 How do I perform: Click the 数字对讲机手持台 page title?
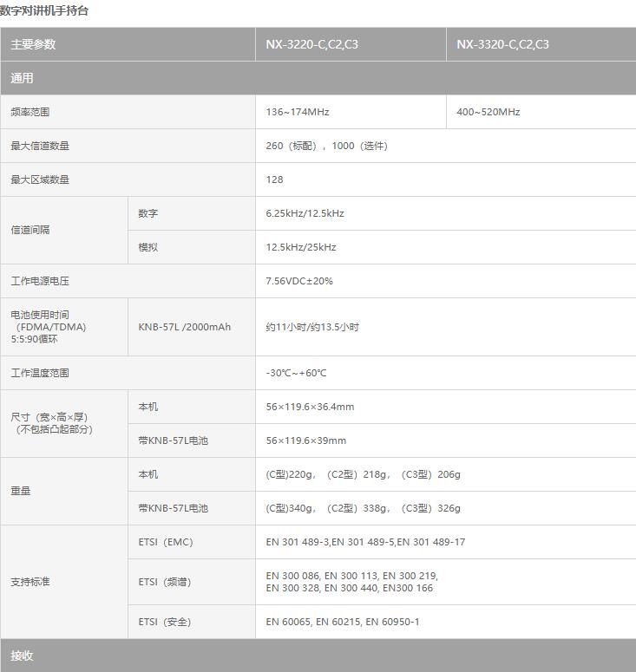pos(44,11)
